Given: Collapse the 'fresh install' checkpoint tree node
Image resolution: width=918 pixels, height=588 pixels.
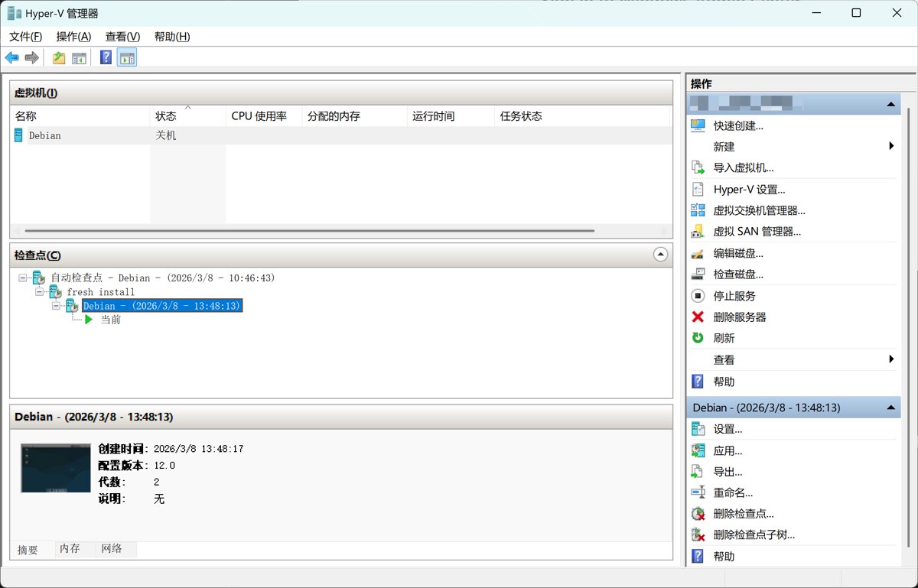Looking at the screenshot, I should 40,292.
